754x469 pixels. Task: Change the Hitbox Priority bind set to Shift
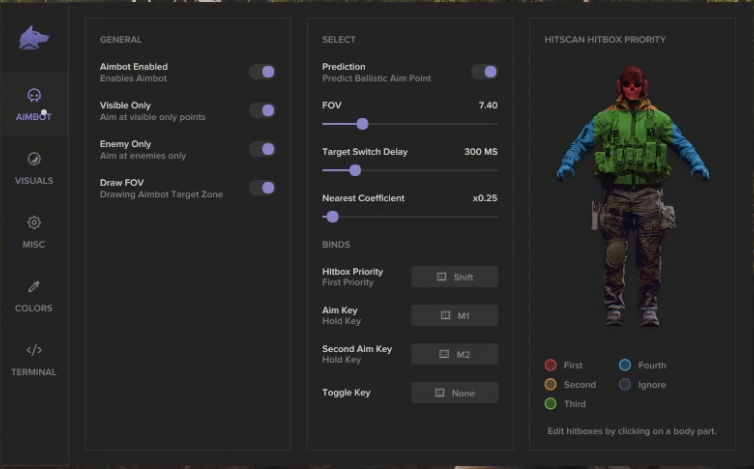point(454,277)
